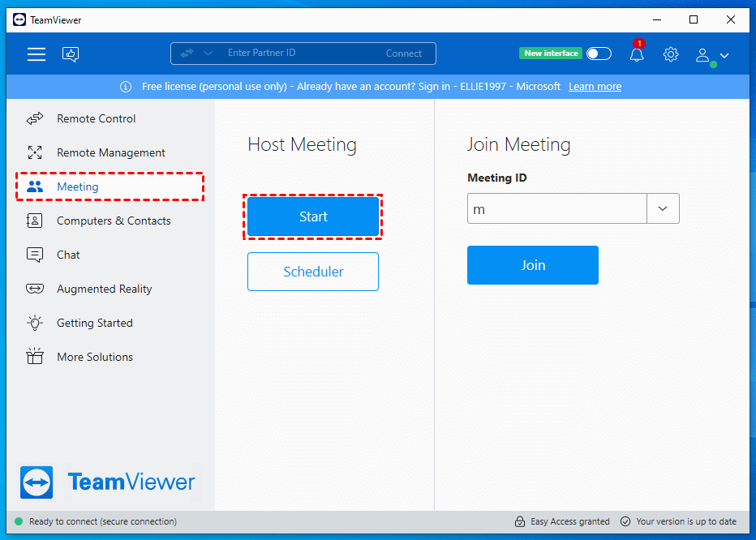This screenshot has height=540, width=756.
Task: Open settings gear icon
Action: 670,54
